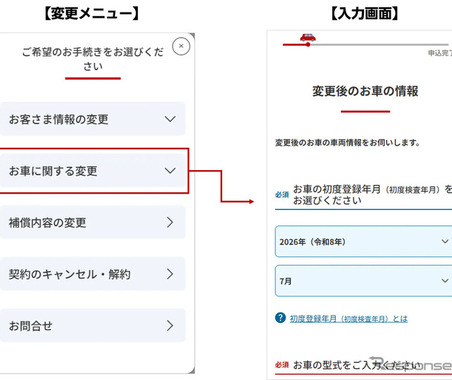
Task: Click the red car progress icon
Action: [x=308, y=37]
